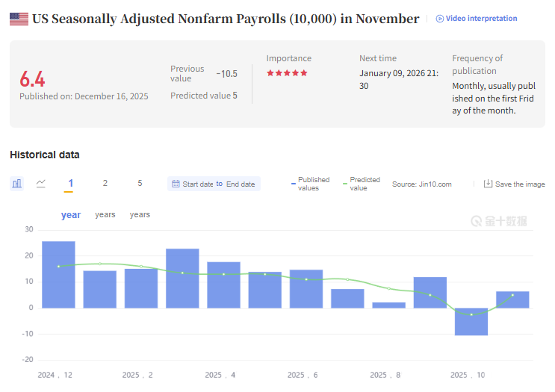
Task: Select the 1 year range tab
Action: click(71, 184)
